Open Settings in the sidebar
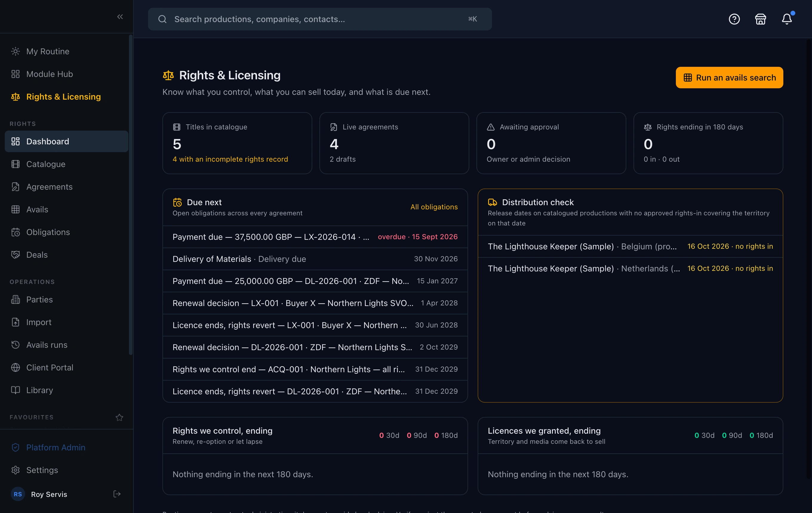Viewport: 812px width, 513px height. coord(67,470)
